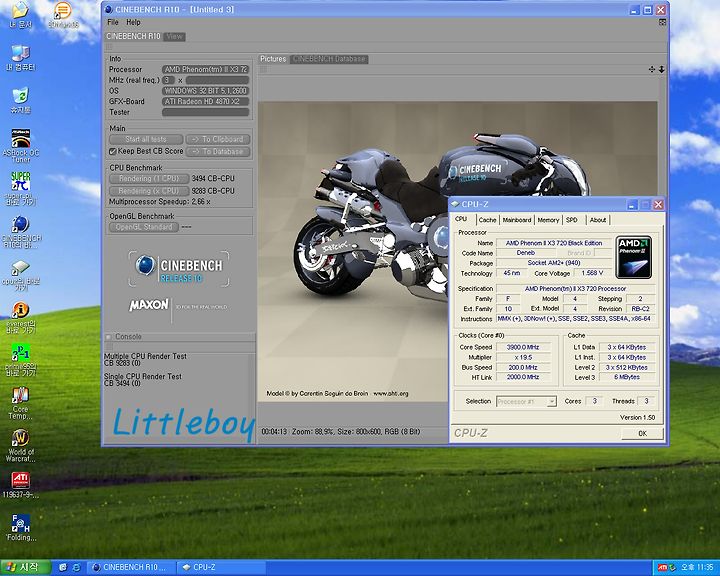This screenshot has width=720, height=576.
Task: Switch to the View tab in CINEBENCH
Action: point(174,36)
